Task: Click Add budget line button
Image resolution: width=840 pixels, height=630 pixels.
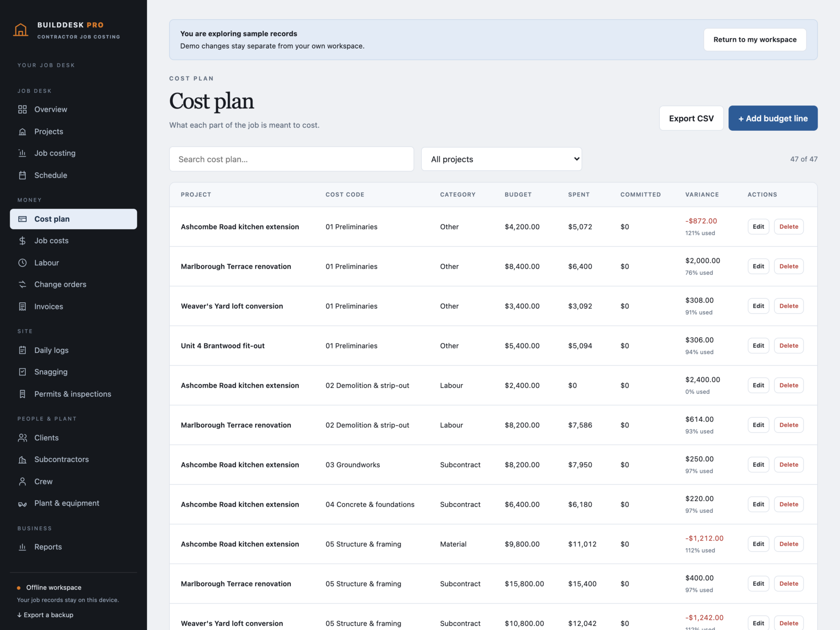Action: tap(773, 118)
